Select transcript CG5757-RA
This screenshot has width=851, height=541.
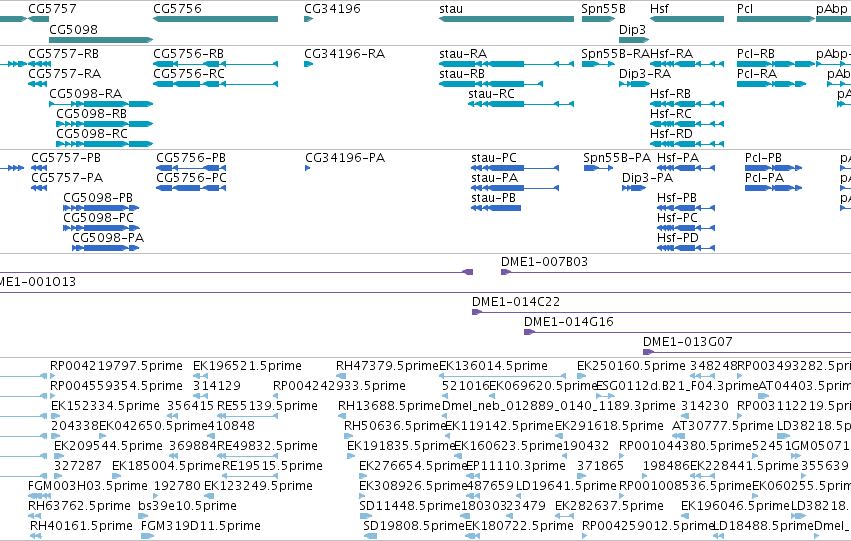[37, 84]
